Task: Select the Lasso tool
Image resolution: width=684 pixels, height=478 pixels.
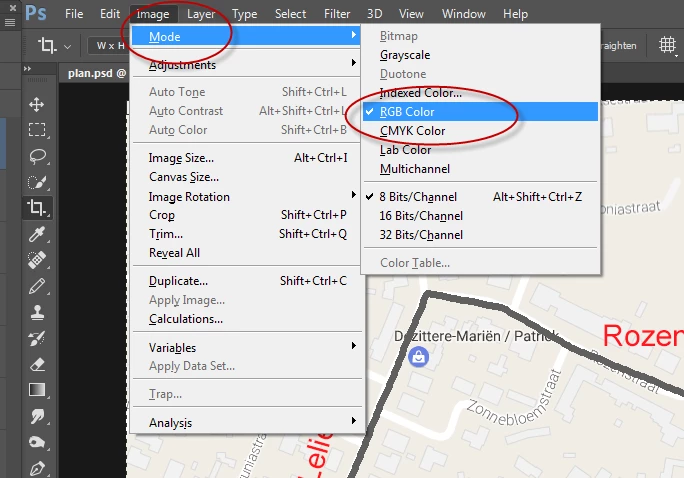Action: click(37, 156)
